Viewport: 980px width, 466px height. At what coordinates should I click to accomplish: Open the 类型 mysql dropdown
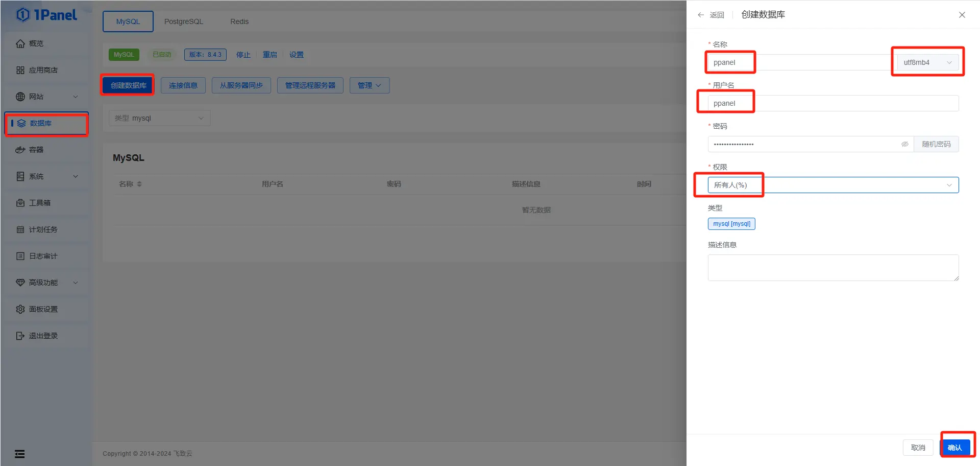tap(159, 118)
